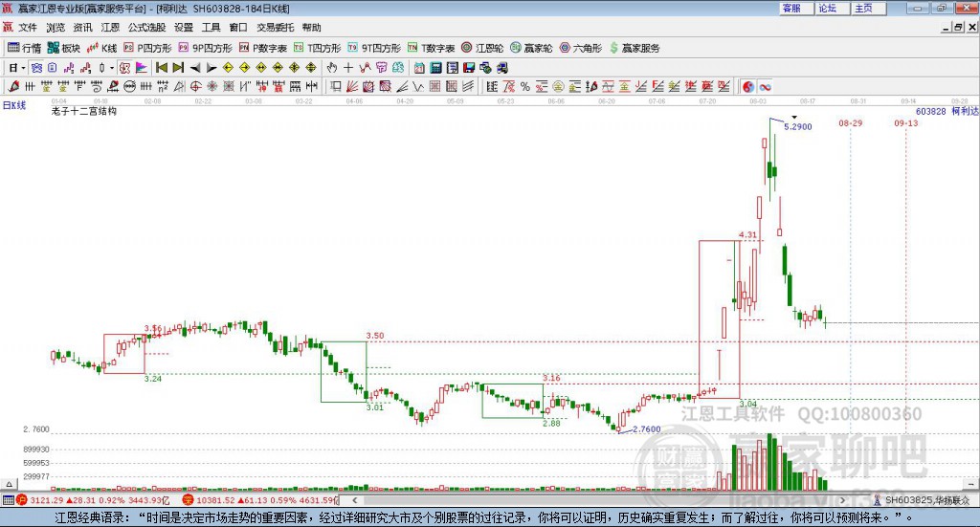Select the zigzag wave line tool
The height and width of the screenshot is (527, 980).
pyautogui.click(x=417, y=87)
